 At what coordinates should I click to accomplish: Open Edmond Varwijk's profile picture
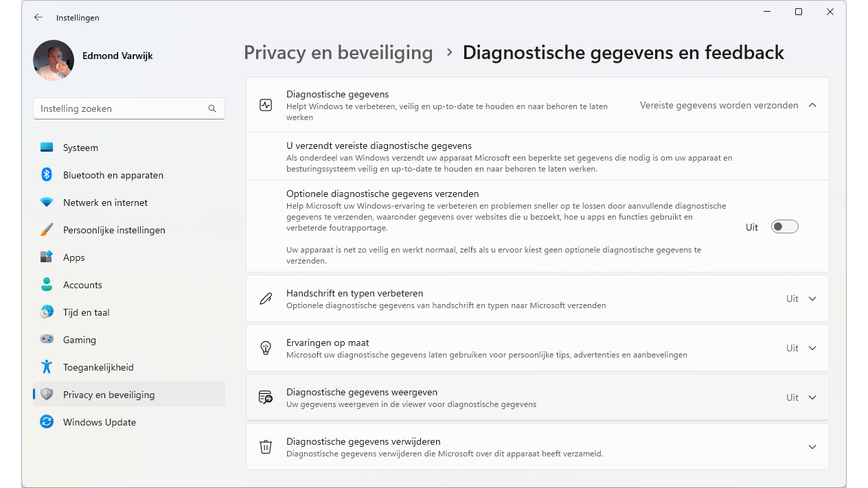(x=54, y=60)
